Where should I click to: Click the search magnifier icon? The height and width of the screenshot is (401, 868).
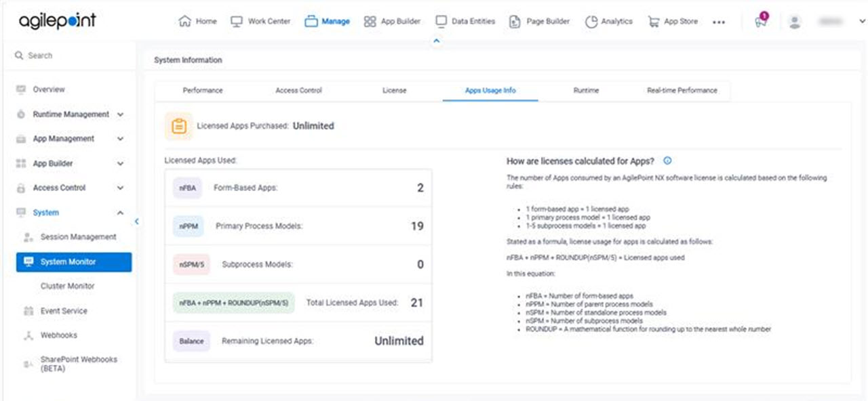coord(19,56)
